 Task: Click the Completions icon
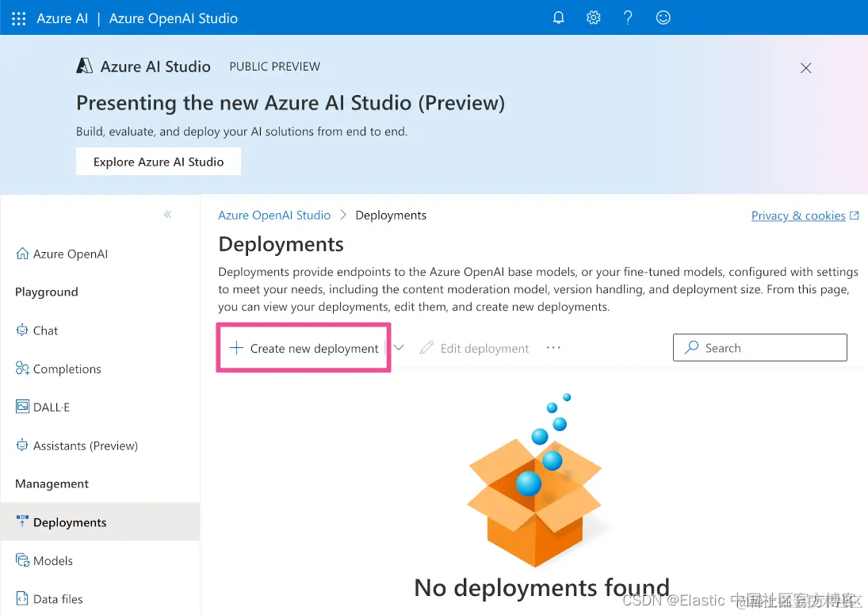pos(22,368)
